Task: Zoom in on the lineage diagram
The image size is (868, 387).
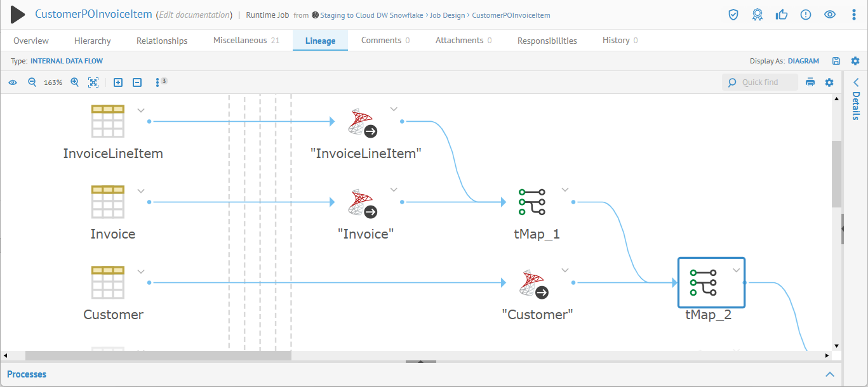Action: [75, 82]
